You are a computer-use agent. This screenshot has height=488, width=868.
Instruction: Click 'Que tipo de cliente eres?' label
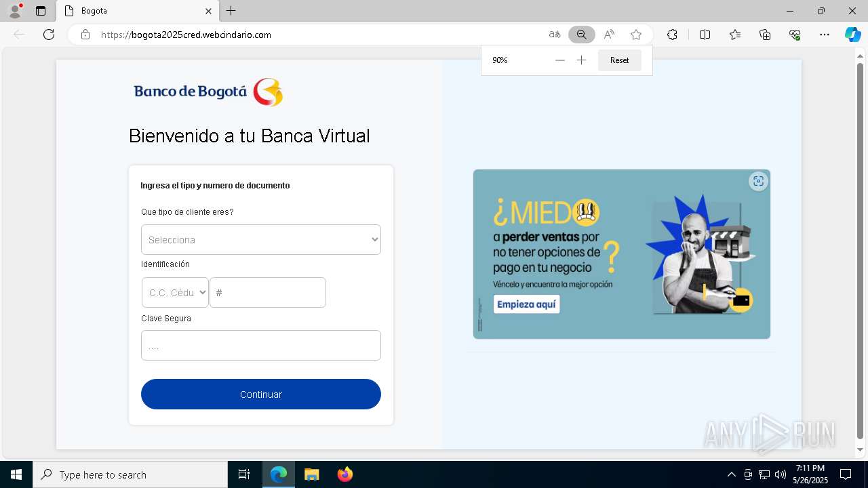[187, 212]
